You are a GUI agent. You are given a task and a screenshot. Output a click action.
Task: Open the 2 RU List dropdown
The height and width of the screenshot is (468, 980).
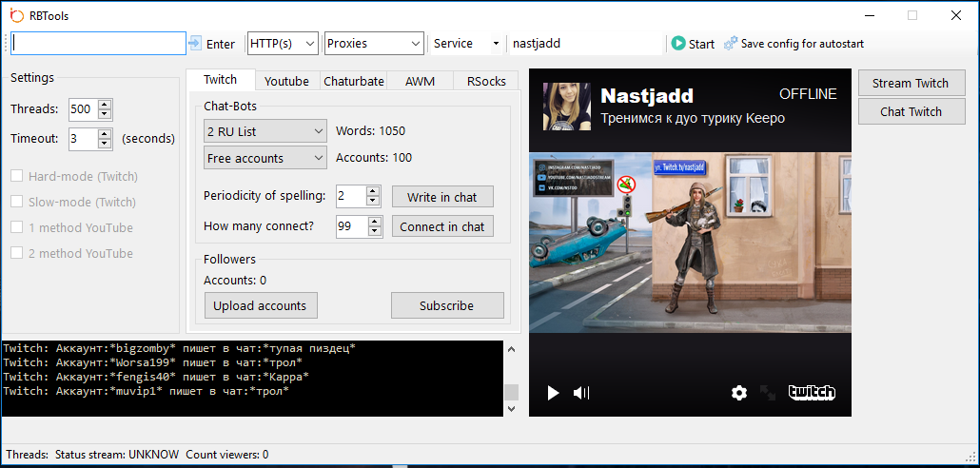[x=265, y=131]
